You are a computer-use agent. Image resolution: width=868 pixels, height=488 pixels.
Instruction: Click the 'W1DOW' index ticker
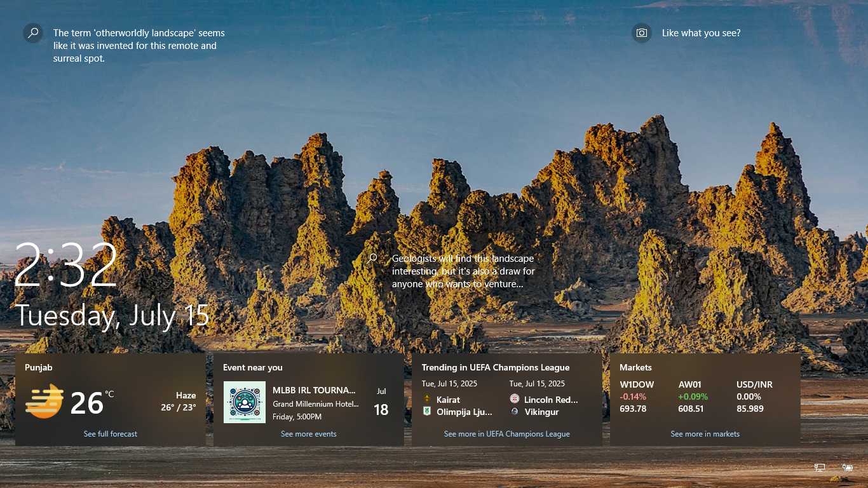[x=637, y=384]
